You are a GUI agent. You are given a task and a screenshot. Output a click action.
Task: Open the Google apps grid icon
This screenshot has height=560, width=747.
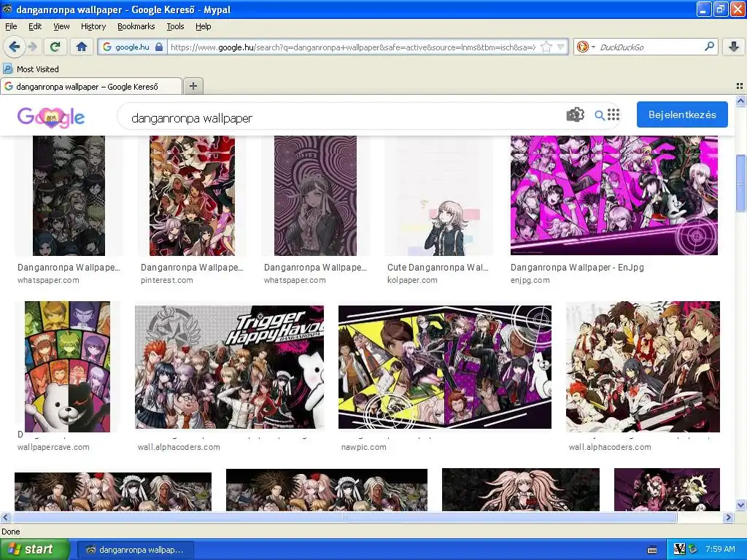click(x=614, y=114)
